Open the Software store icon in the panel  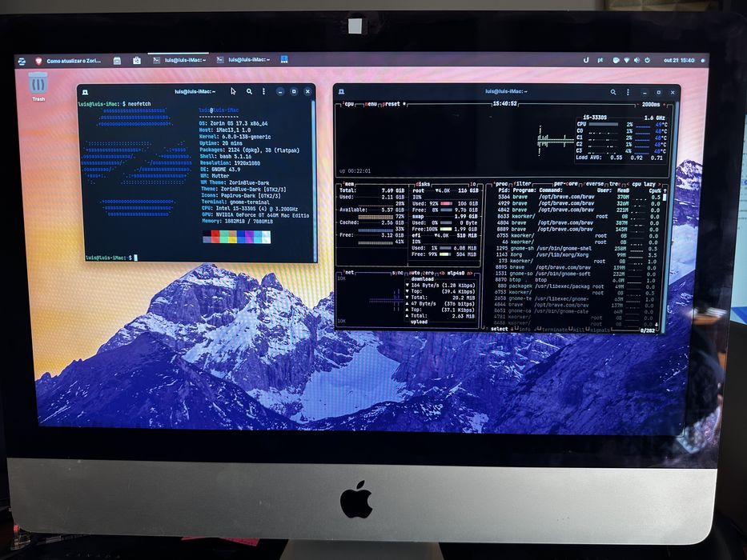click(137, 61)
